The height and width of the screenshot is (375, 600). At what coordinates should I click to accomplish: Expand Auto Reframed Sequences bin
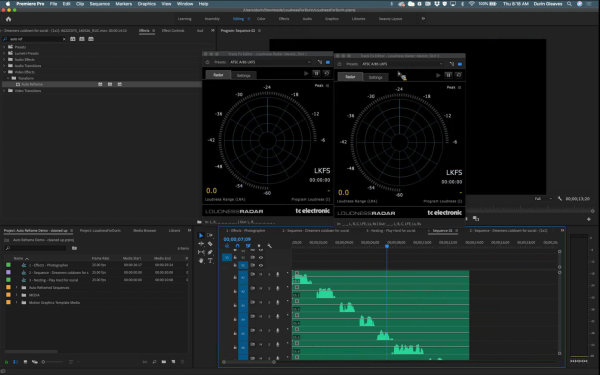[16, 287]
